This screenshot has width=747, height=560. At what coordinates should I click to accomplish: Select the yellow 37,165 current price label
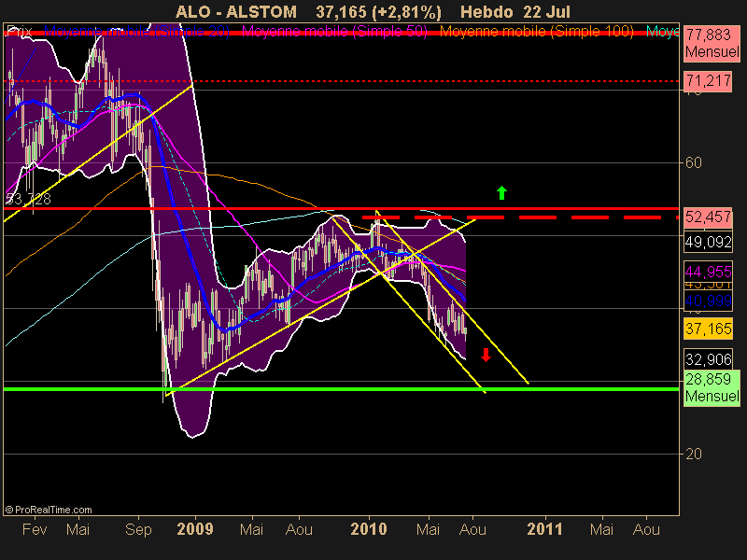(x=708, y=329)
